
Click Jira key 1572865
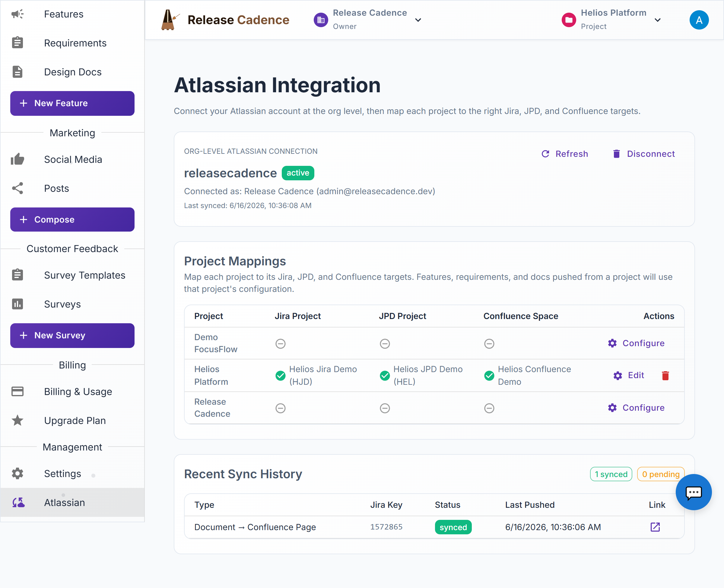(386, 527)
